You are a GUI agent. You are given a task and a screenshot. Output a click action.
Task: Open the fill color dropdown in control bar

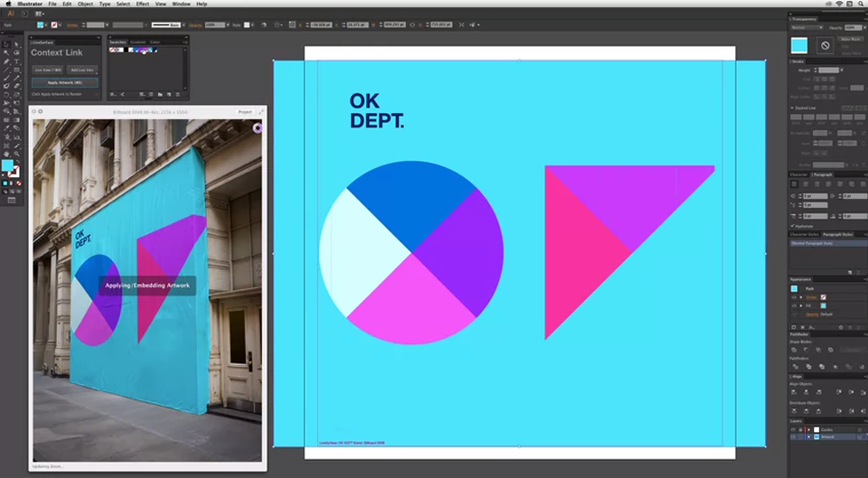[x=48, y=24]
